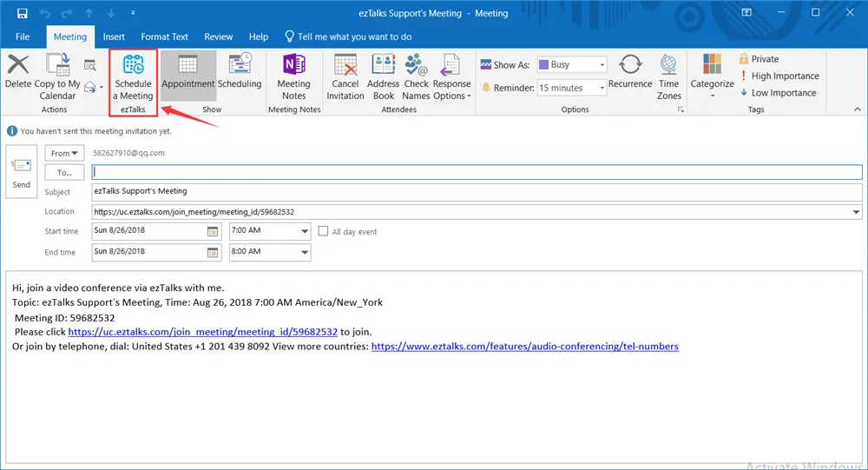This screenshot has height=470, width=868.
Task: Open the Categorize color menu
Action: [712, 76]
